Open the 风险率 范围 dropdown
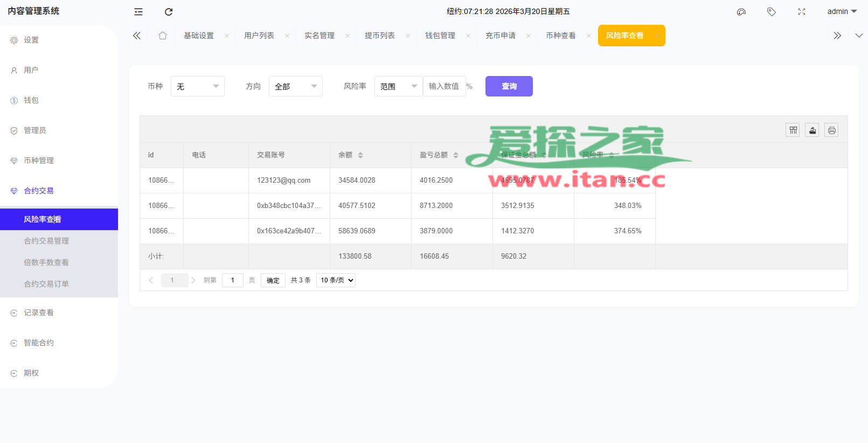 click(398, 86)
